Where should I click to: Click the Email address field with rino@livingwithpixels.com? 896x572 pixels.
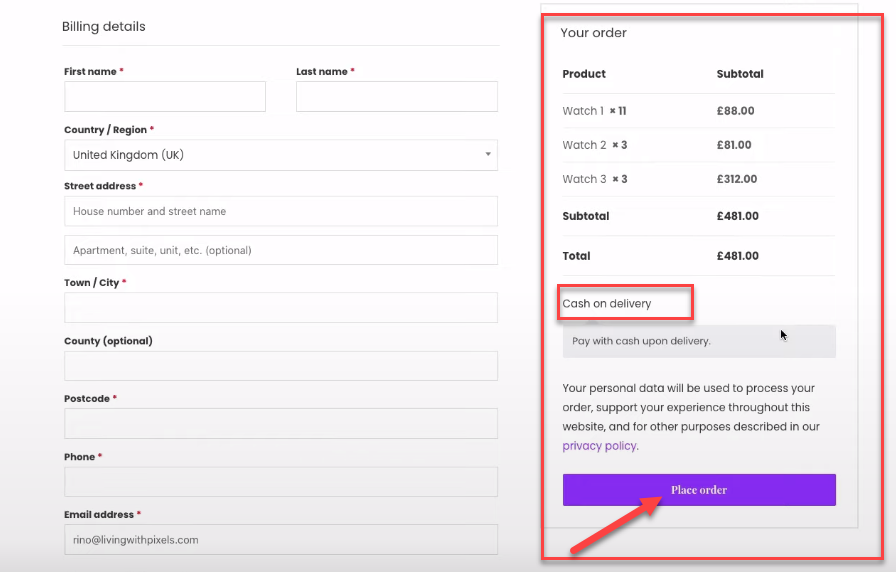coord(281,539)
